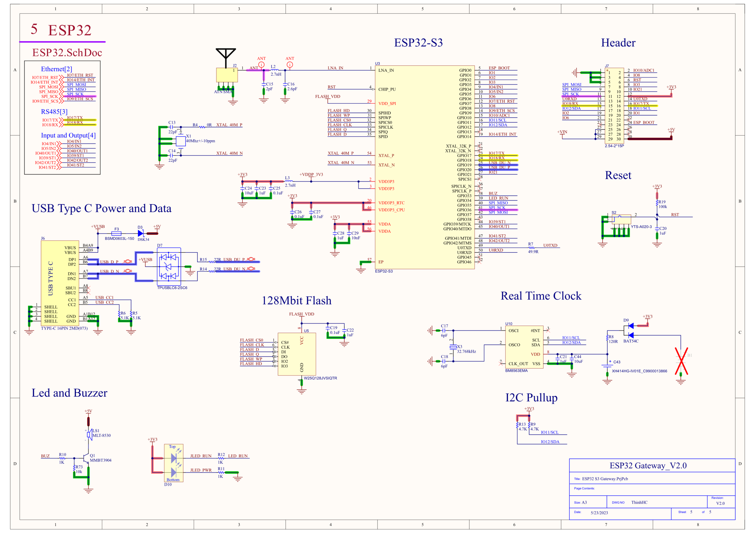
Task: Select the D9 BAT54C diode symbol
Action: 630,331
